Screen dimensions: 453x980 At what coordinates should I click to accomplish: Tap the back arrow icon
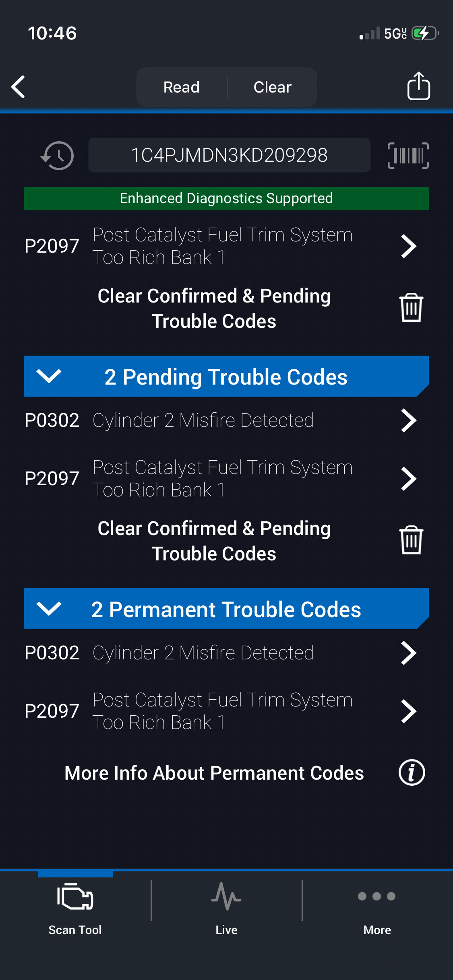pos(19,87)
